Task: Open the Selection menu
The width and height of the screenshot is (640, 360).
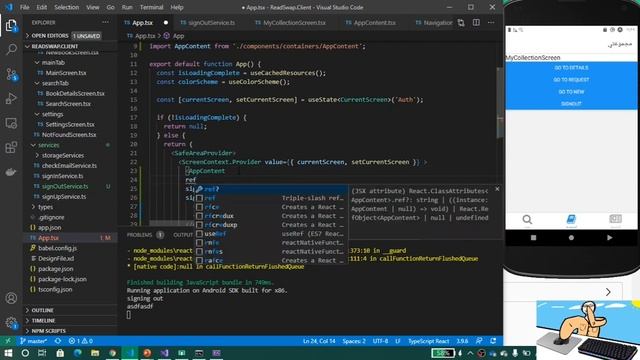Action: coord(67,7)
